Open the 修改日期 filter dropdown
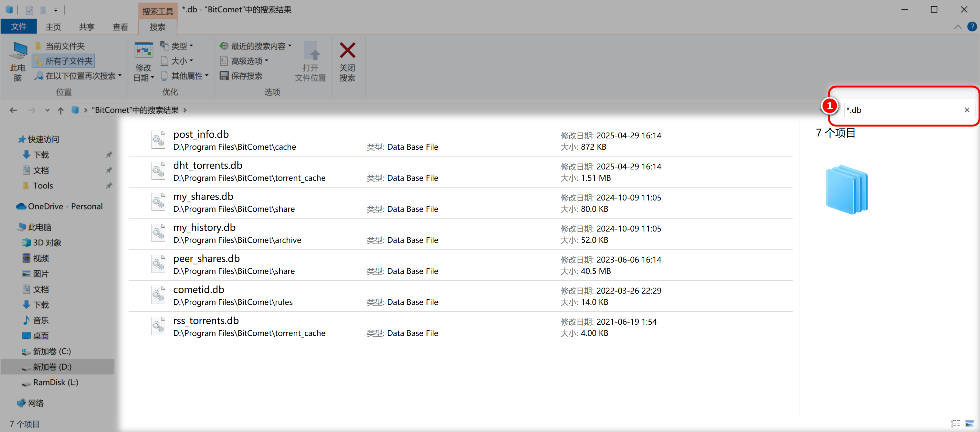The width and height of the screenshot is (980, 432). [143, 62]
